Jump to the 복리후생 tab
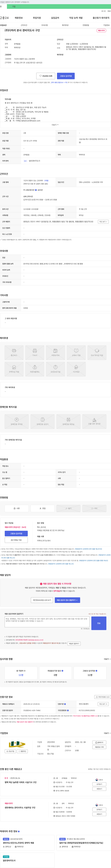This screenshot has width=111, height=868. (65, 25)
